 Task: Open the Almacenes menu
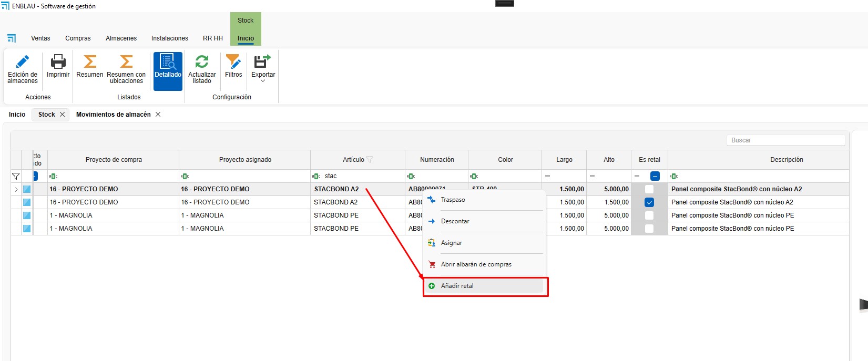coord(121,38)
